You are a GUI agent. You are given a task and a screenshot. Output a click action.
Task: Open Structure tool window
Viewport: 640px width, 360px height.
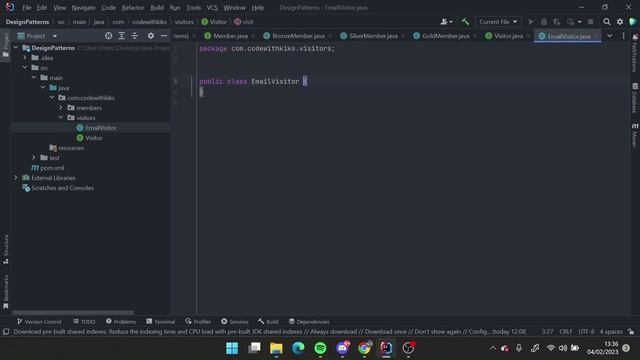coord(6,249)
